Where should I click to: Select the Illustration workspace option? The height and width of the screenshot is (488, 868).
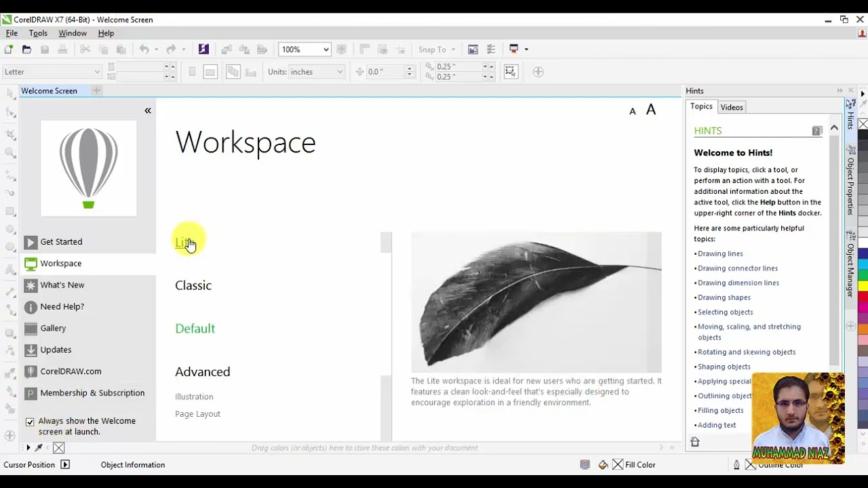(194, 396)
